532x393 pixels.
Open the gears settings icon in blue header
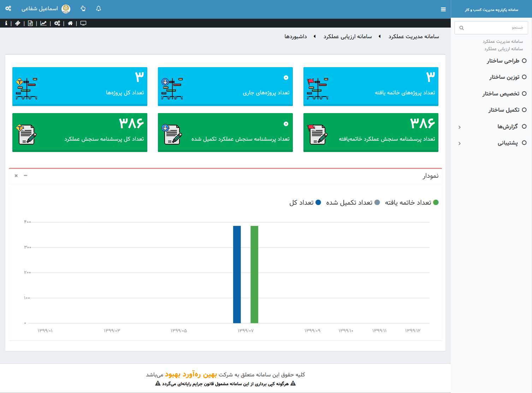pos(8,8)
